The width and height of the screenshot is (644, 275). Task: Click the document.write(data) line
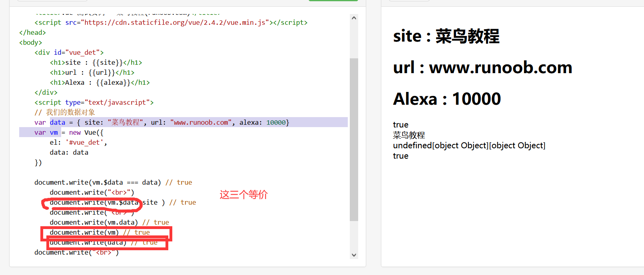(x=104, y=242)
